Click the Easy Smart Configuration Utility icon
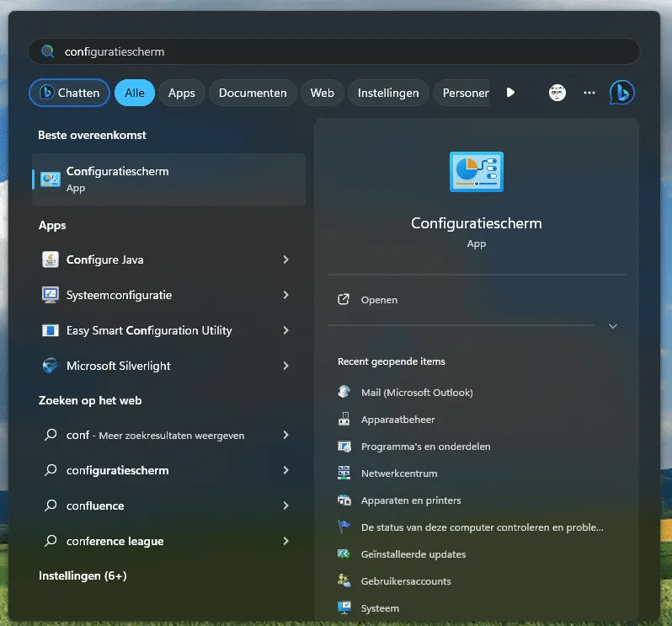This screenshot has width=672, height=626. (51, 330)
